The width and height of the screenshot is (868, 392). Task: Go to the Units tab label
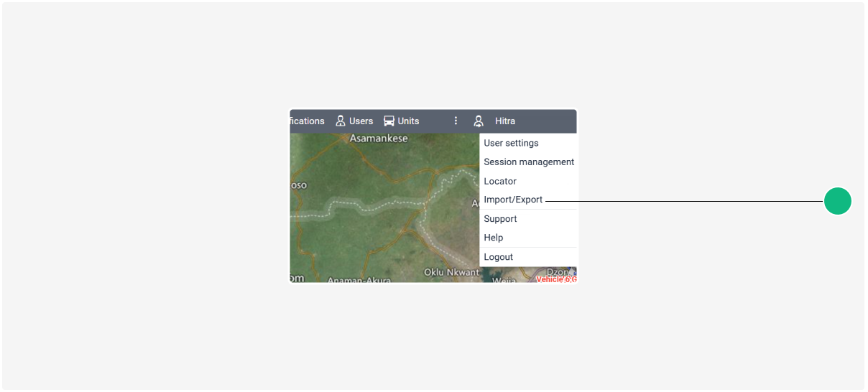408,121
